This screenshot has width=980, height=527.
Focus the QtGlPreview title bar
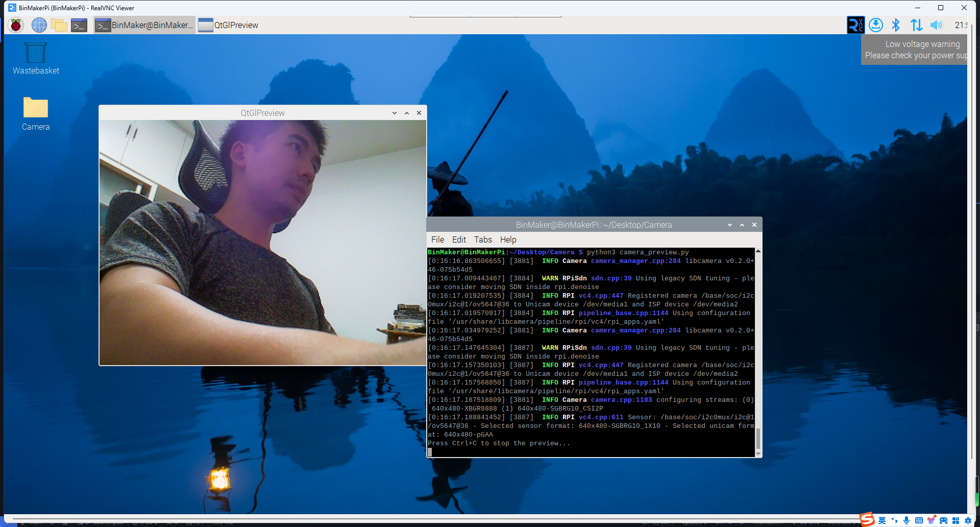pos(262,113)
